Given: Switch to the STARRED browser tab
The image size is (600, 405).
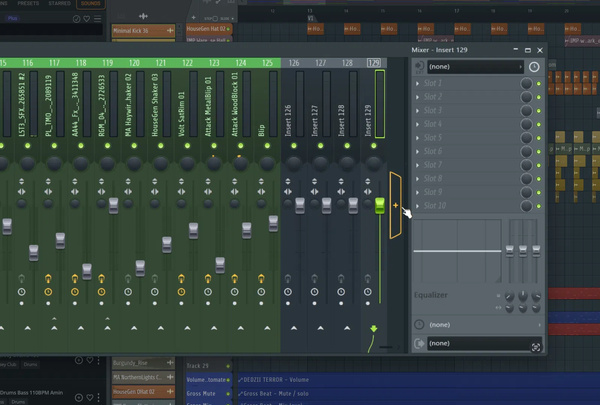Looking at the screenshot, I should pyautogui.click(x=62, y=2).
